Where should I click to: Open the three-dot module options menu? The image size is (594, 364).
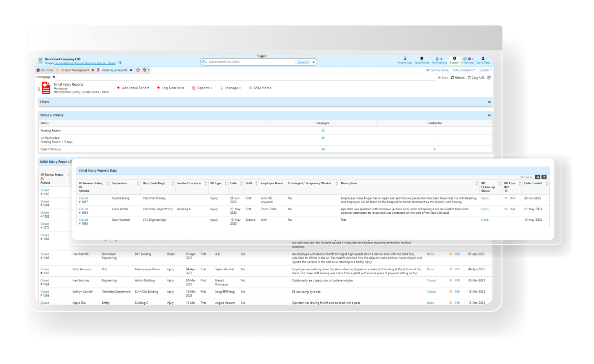[39, 89]
